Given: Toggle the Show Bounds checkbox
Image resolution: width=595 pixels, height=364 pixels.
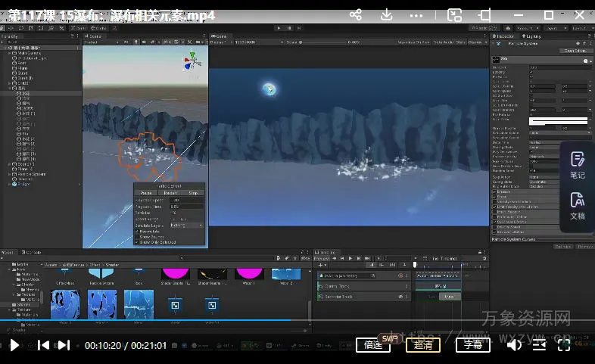Looking at the screenshot, I should click(137, 236).
